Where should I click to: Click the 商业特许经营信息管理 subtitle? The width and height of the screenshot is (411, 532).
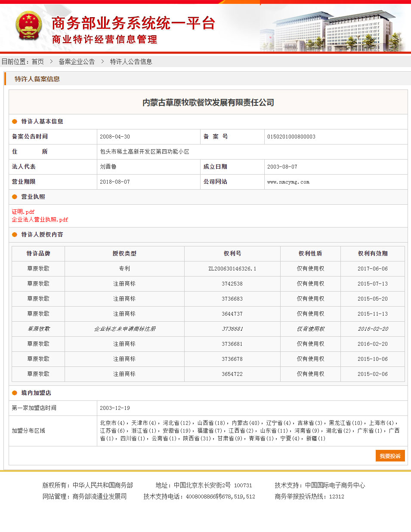coord(105,40)
